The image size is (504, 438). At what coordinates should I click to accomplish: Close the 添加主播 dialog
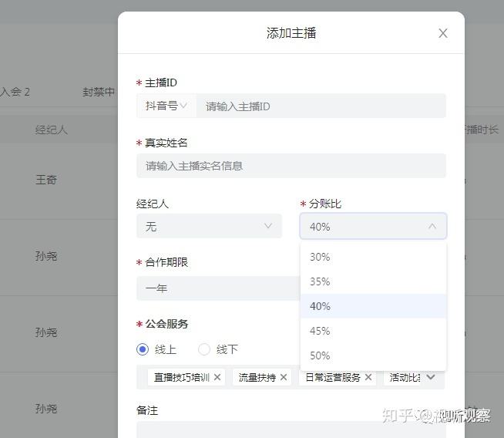443,33
